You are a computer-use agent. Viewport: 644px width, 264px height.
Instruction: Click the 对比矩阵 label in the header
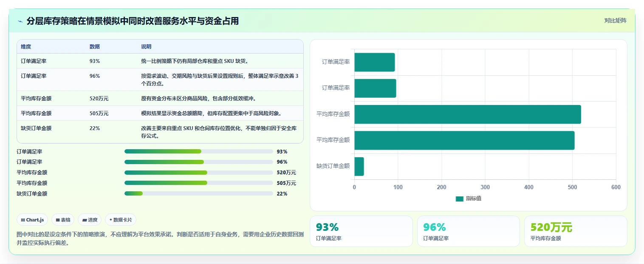tap(615, 20)
